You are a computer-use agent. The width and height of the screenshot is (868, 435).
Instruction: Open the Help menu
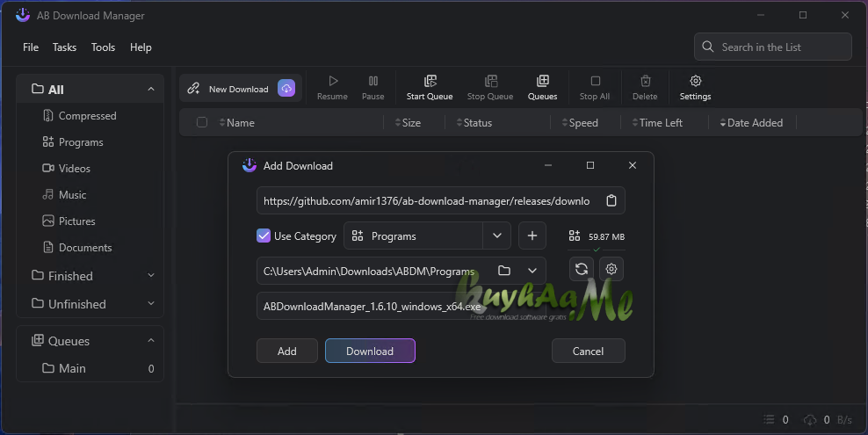click(x=141, y=47)
